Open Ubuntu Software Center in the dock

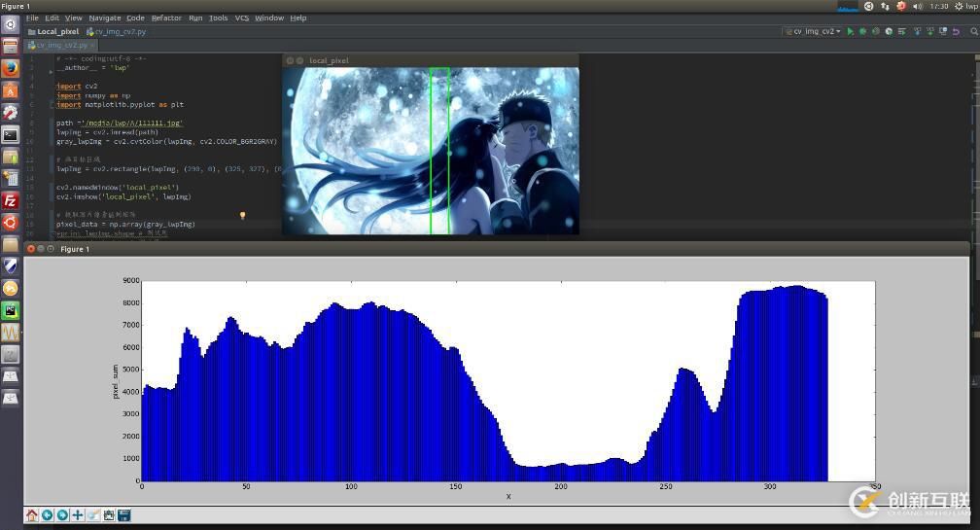(10, 90)
